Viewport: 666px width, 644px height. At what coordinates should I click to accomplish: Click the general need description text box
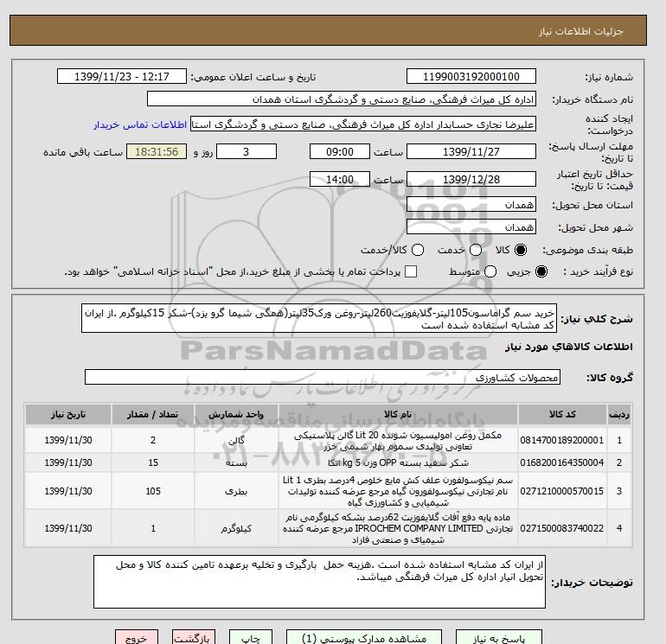point(319,318)
